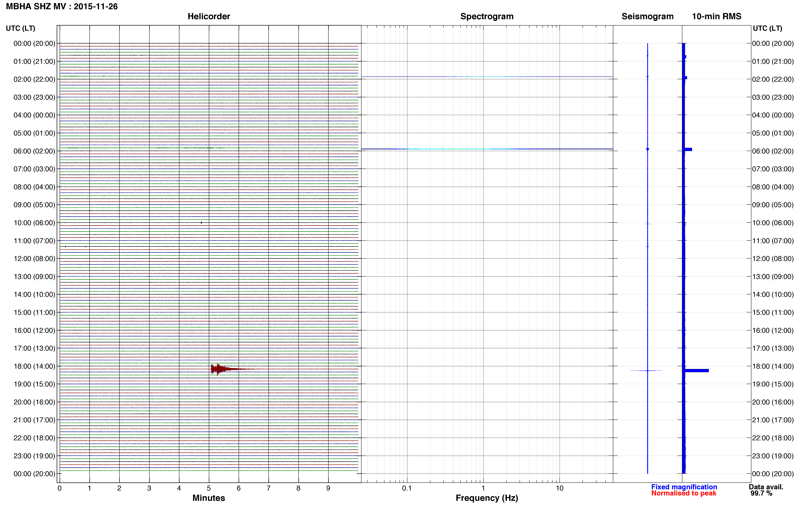Click the title 'MBHA SHZ MV : 2015-11-26'
Screen dimensions: 812x508
pos(62,6)
